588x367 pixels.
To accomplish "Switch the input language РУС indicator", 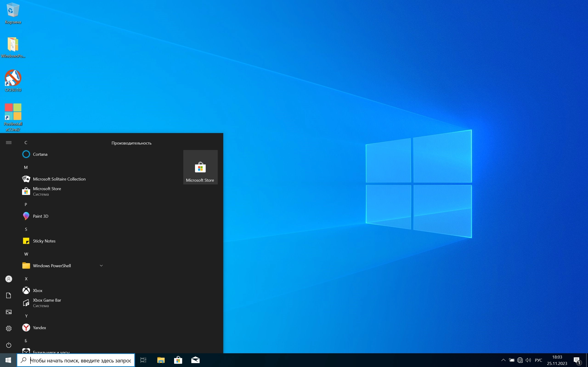I will [538, 360].
